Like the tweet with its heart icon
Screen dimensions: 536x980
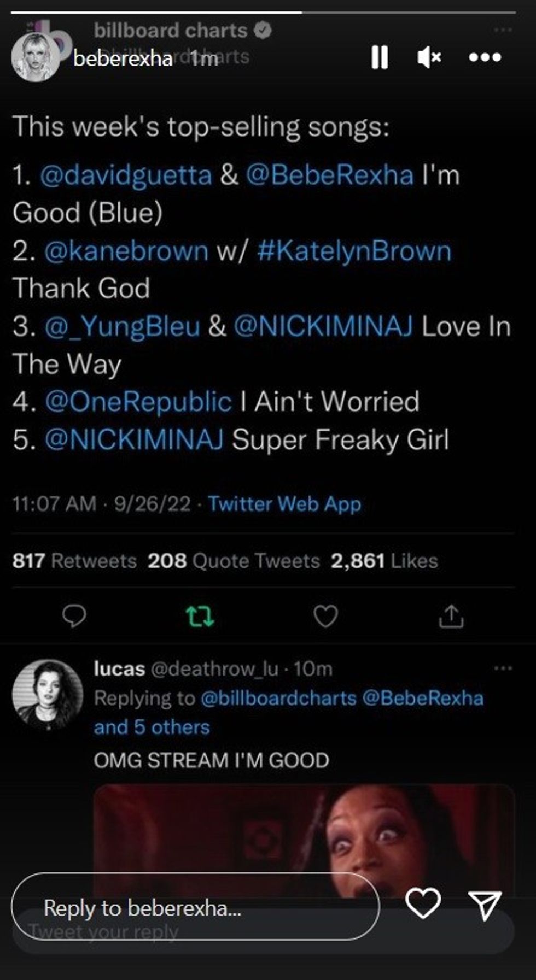[325, 617]
